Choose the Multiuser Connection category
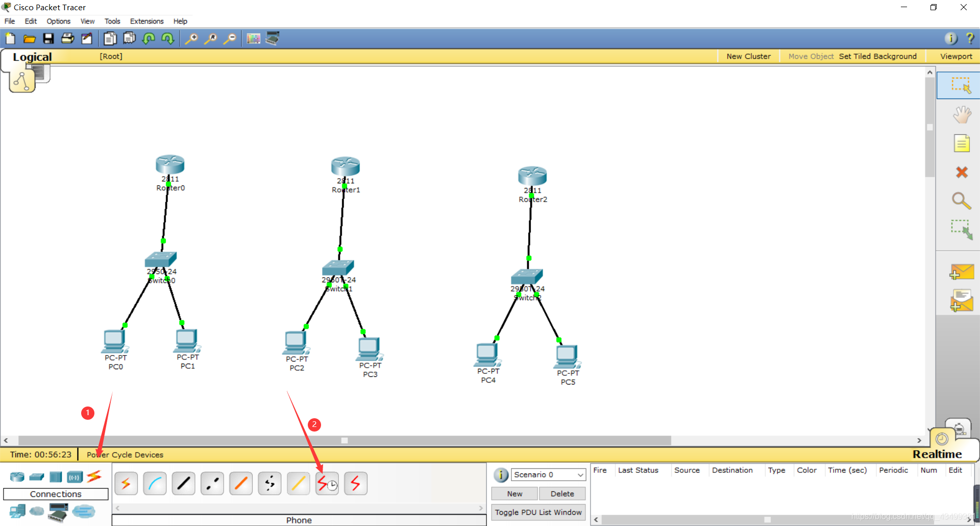 (84, 511)
